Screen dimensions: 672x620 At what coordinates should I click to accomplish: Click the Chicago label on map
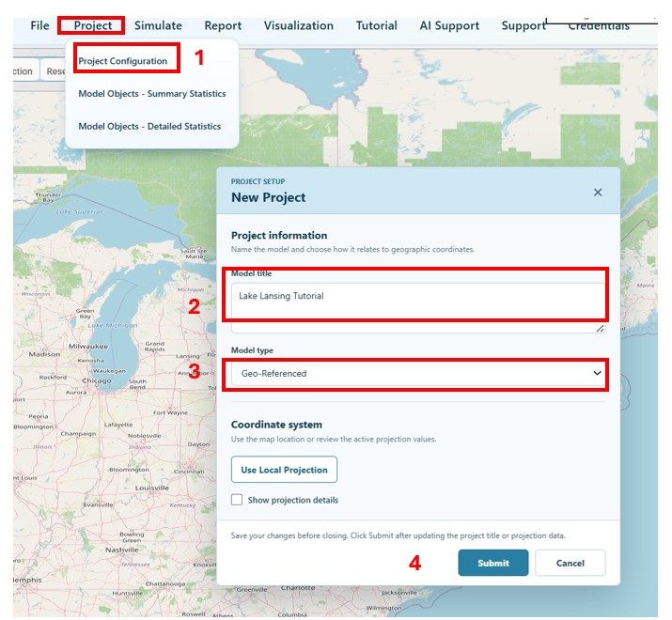point(97,380)
